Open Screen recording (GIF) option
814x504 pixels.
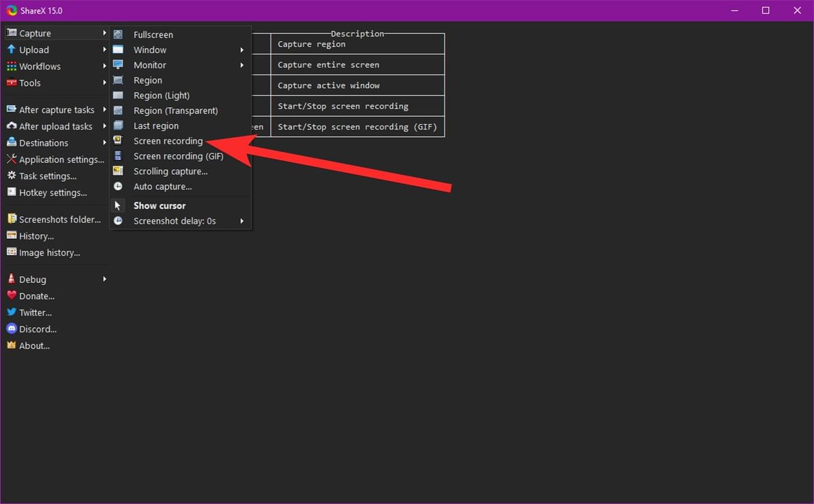coord(178,156)
